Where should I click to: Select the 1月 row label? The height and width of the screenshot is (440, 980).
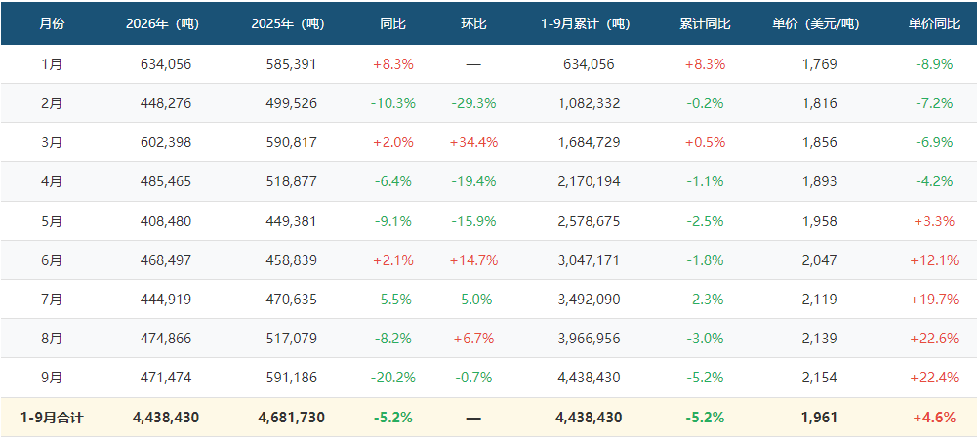point(52,63)
